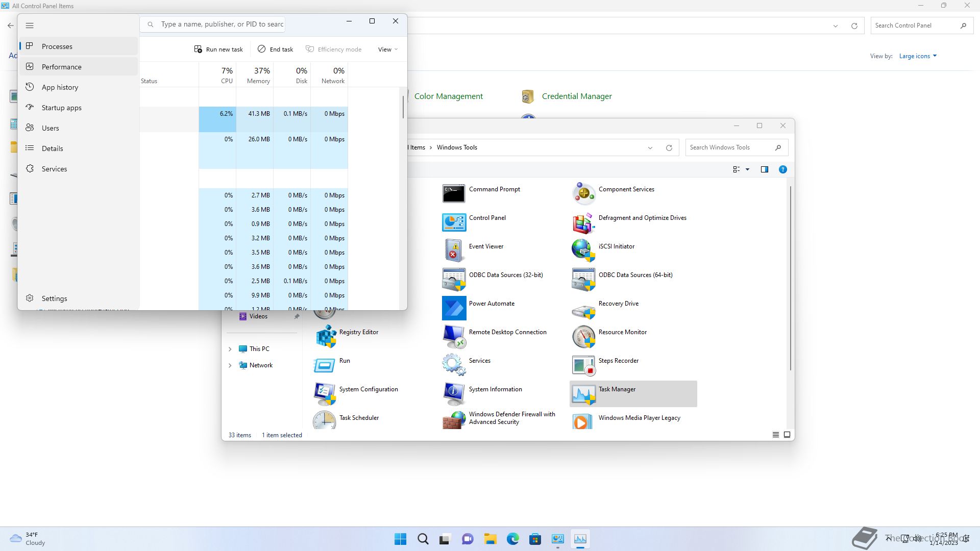
Task: Go to Startup apps page
Action: tap(79, 108)
